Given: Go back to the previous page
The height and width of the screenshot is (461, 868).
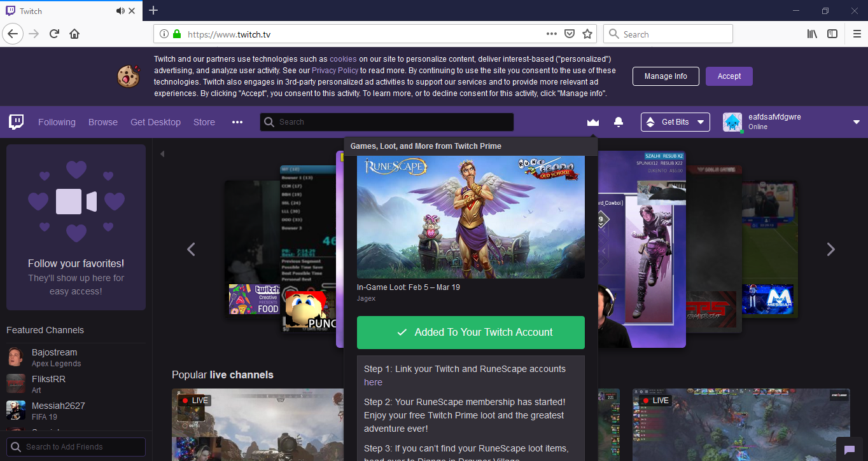Looking at the screenshot, I should click(13, 34).
